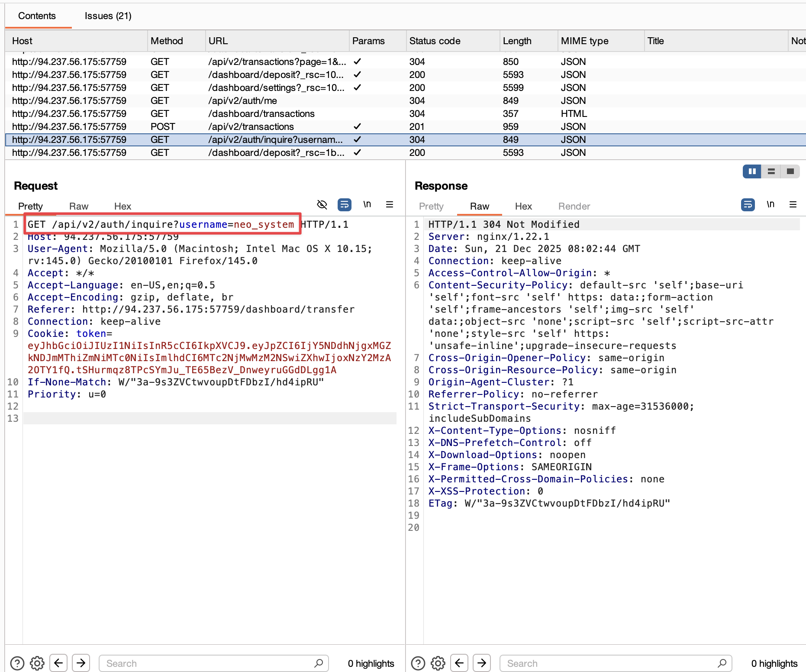Screen dimensions: 806x672
Task: Toggle hidden characters with the eye-slash icon
Action: 322,204
